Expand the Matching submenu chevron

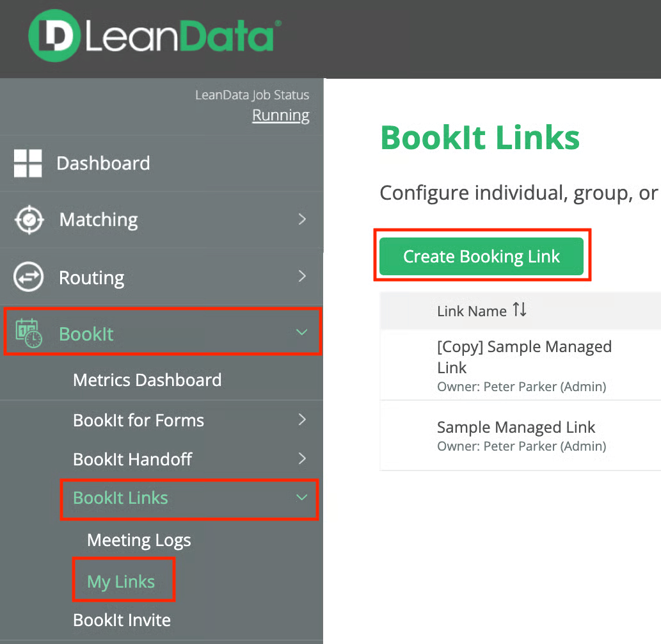[x=302, y=220]
